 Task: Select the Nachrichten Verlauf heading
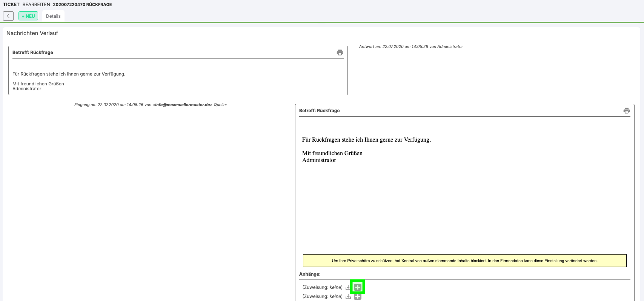pyautogui.click(x=32, y=33)
